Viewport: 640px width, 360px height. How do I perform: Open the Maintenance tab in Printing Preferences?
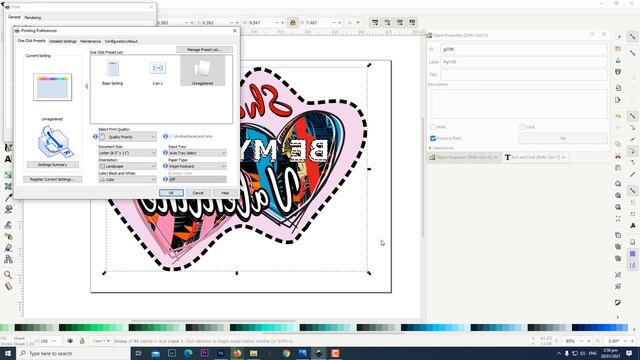click(90, 41)
